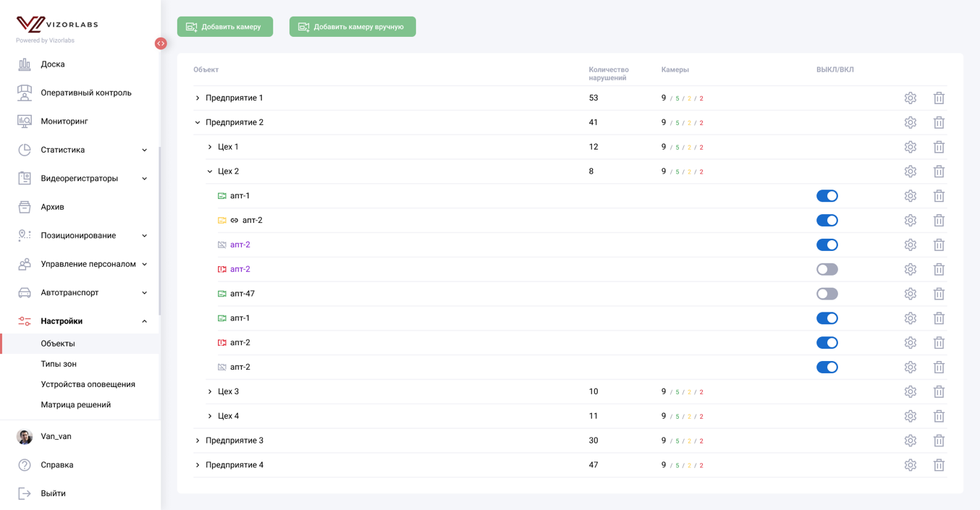Expand the Предприятие 1 row
Image resolution: width=980 pixels, height=510 pixels.
pos(198,98)
